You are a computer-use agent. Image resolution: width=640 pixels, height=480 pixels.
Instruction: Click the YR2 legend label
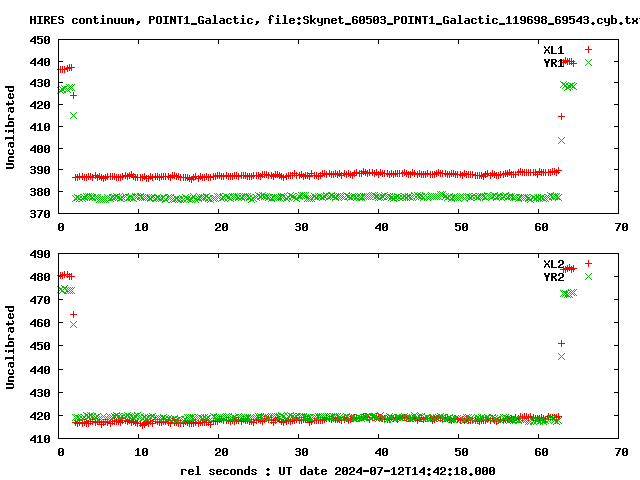(x=553, y=277)
